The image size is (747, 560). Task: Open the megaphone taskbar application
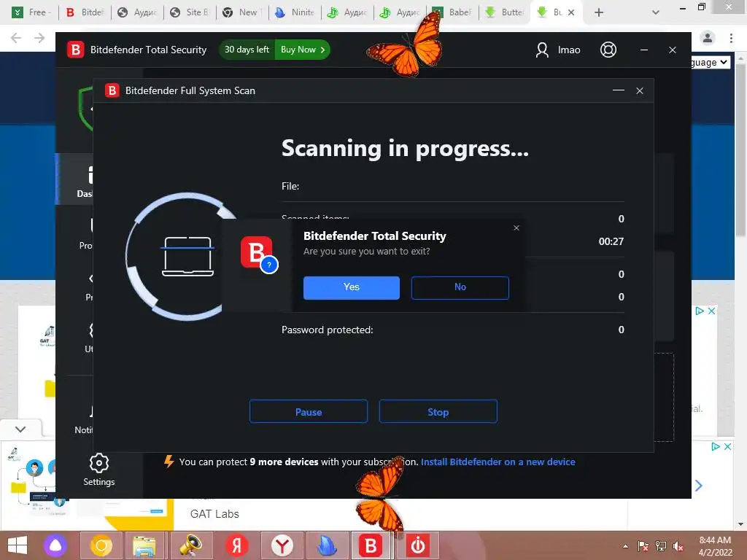point(190,545)
